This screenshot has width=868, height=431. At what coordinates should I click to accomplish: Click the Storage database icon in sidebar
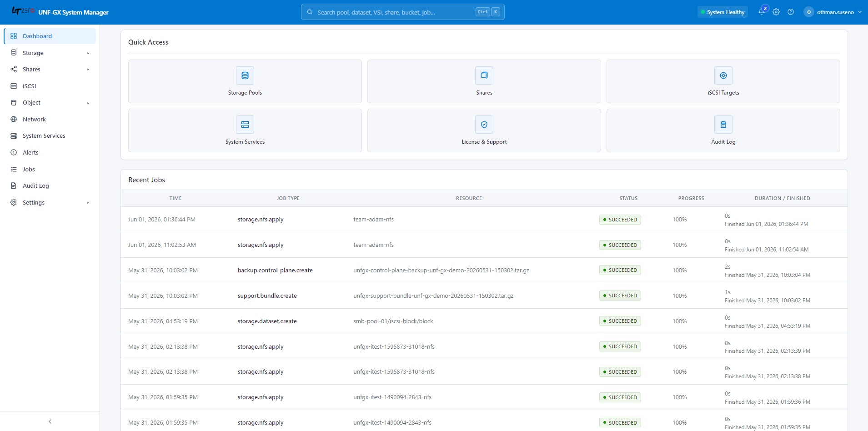pos(14,53)
